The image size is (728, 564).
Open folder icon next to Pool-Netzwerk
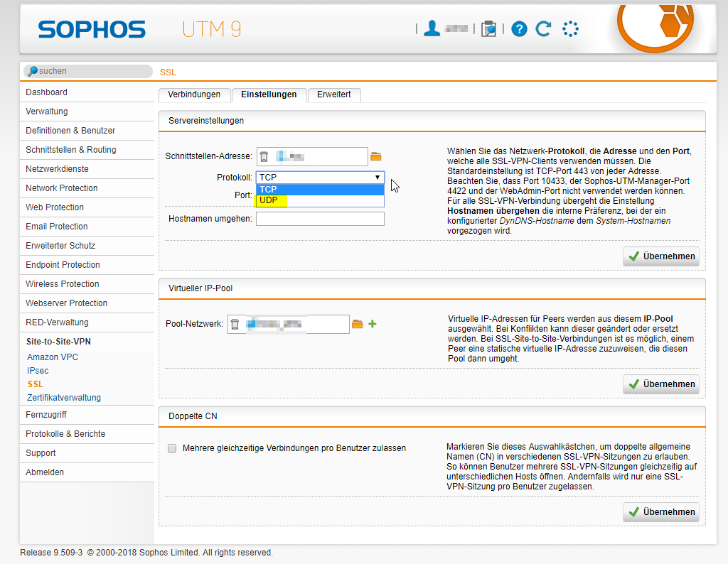(357, 324)
